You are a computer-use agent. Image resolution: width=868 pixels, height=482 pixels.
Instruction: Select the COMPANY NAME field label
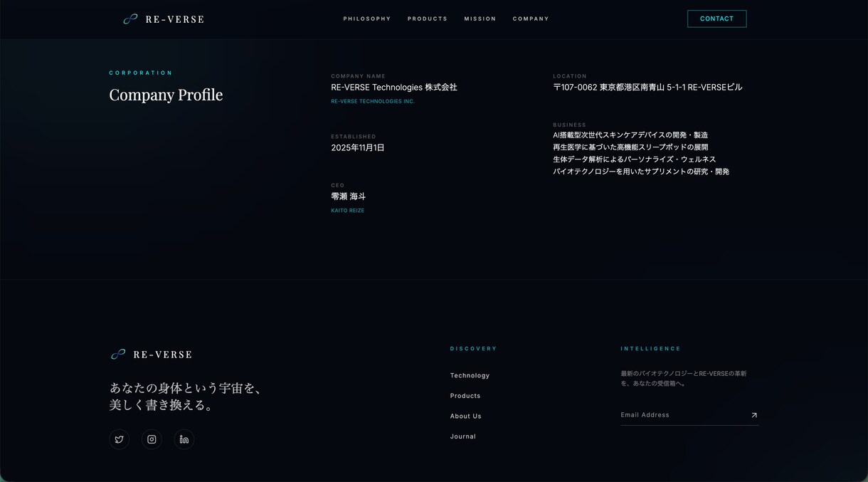[358, 76]
